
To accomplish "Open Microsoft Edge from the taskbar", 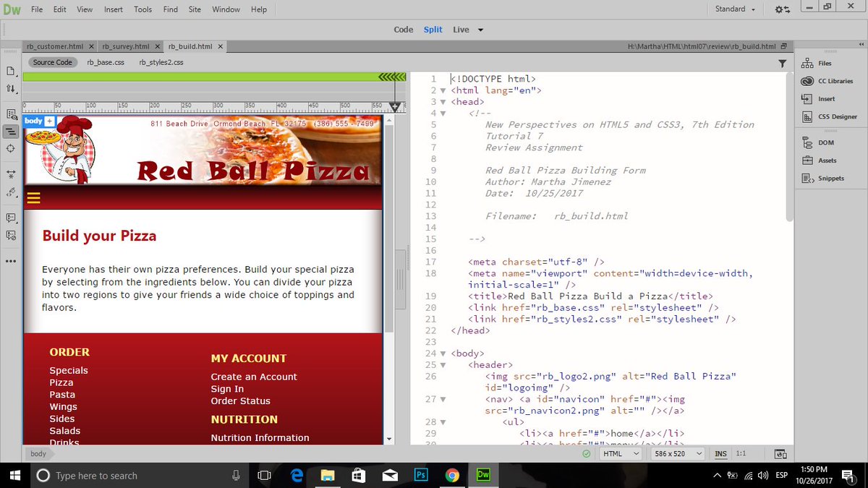I will pyautogui.click(x=297, y=475).
